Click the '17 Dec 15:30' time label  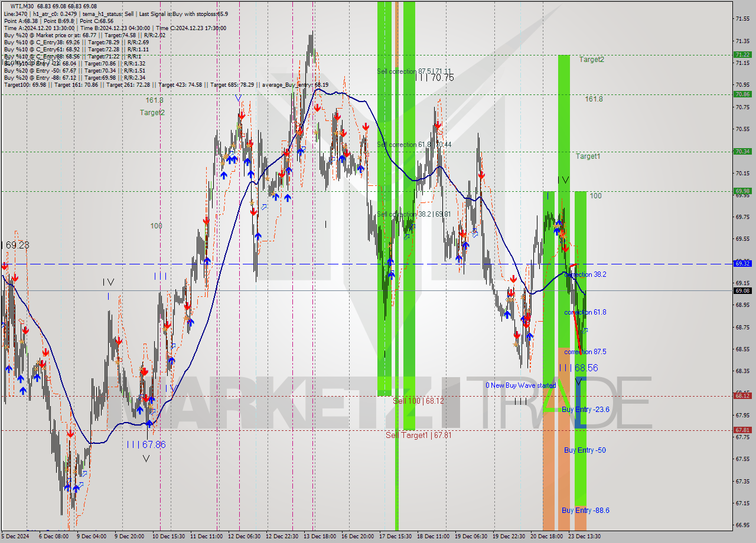pos(395,537)
